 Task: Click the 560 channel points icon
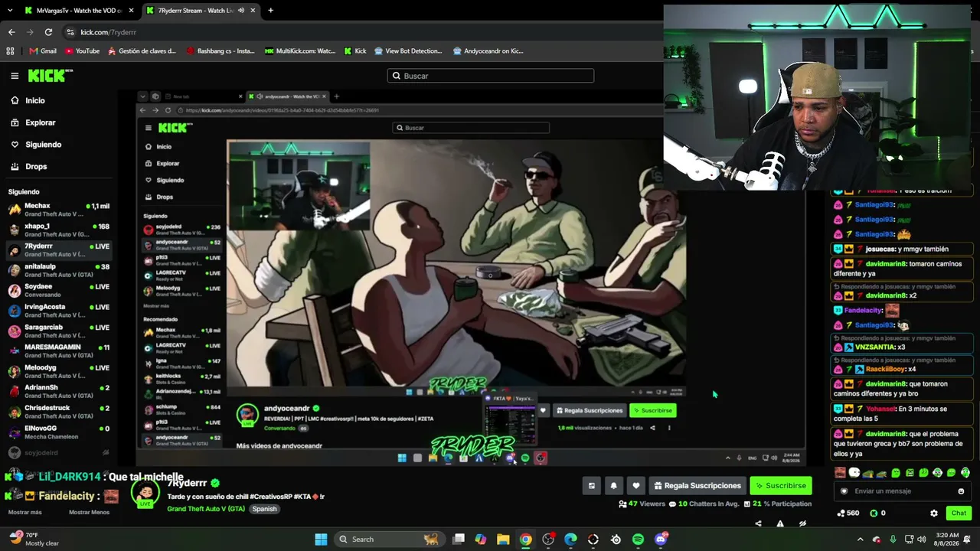click(x=841, y=514)
